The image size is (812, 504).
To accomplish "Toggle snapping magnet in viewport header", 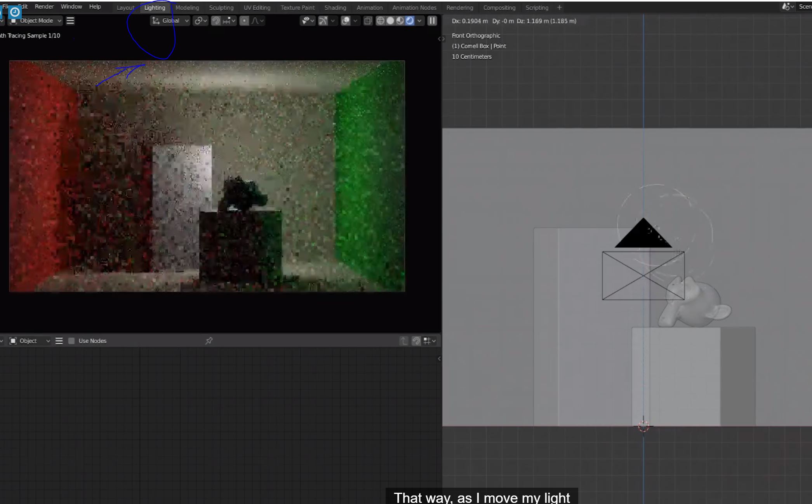I will 216,21.
